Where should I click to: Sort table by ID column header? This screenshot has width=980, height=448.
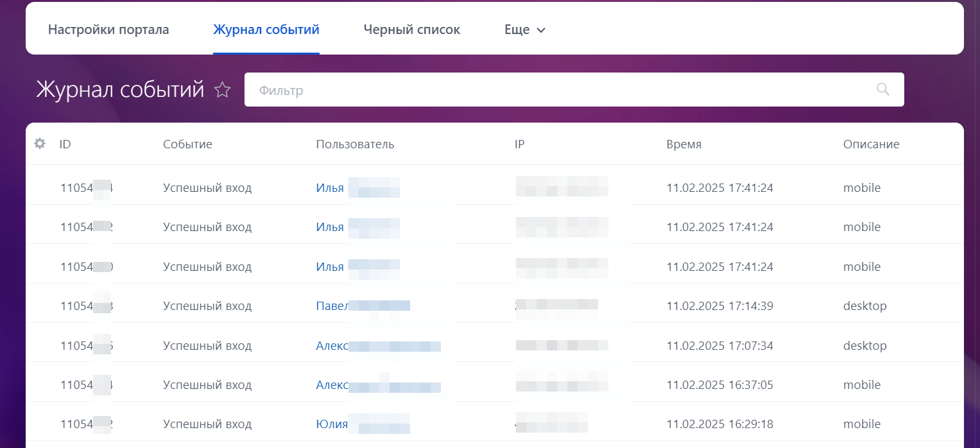point(65,144)
